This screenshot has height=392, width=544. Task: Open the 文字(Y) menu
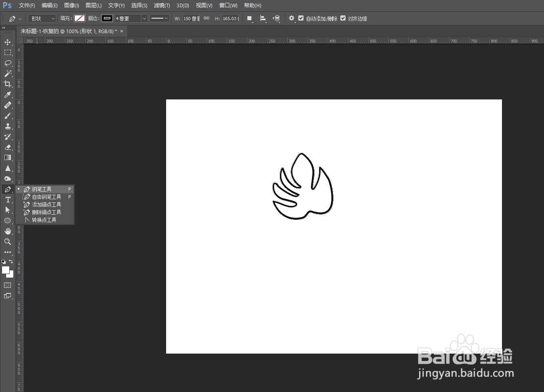point(116,5)
